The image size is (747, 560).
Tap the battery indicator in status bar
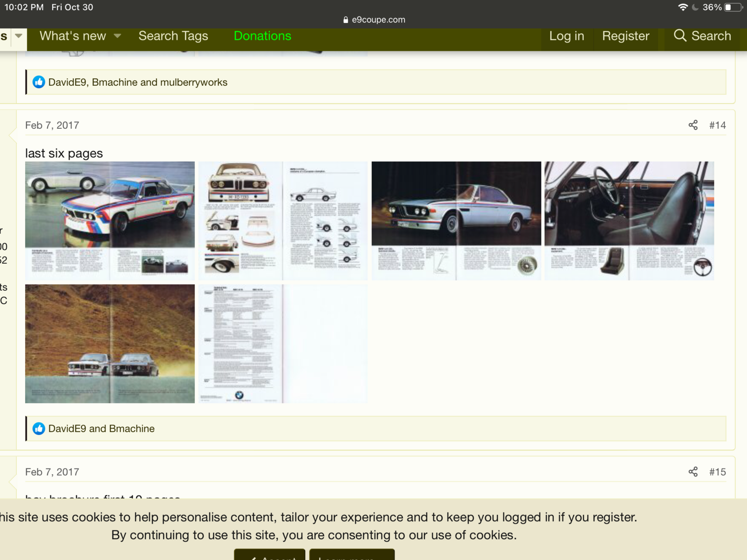point(733,7)
